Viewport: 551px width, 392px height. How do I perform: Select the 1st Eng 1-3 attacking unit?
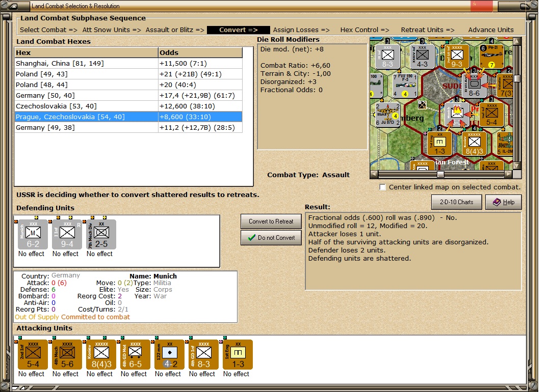(238, 354)
